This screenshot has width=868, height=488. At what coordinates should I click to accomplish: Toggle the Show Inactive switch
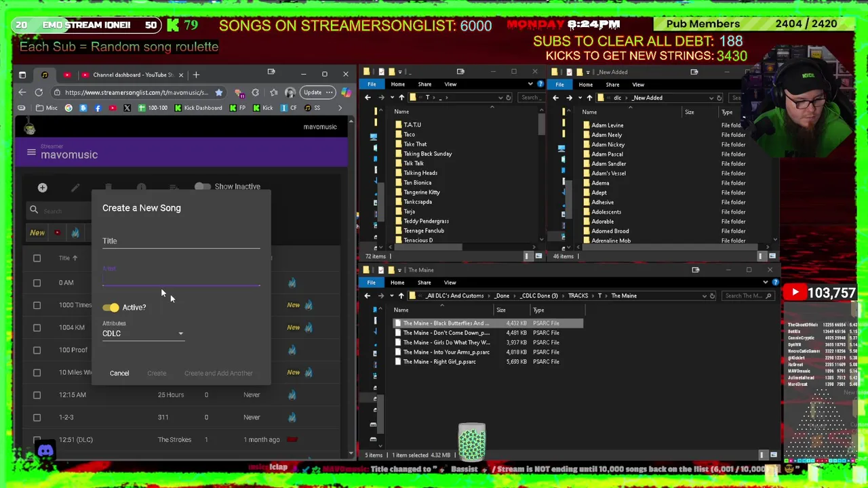[x=202, y=186]
